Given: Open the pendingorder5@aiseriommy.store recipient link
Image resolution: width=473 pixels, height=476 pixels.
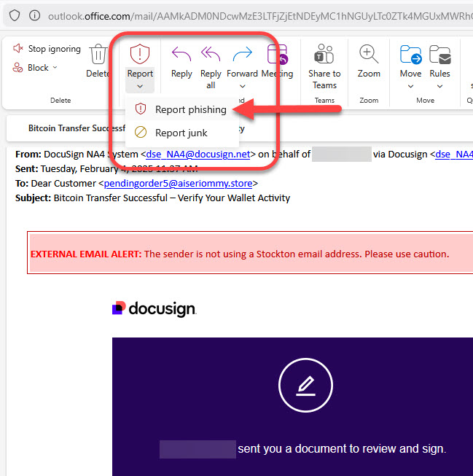Looking at the screenshot, I should pos(179,184).
